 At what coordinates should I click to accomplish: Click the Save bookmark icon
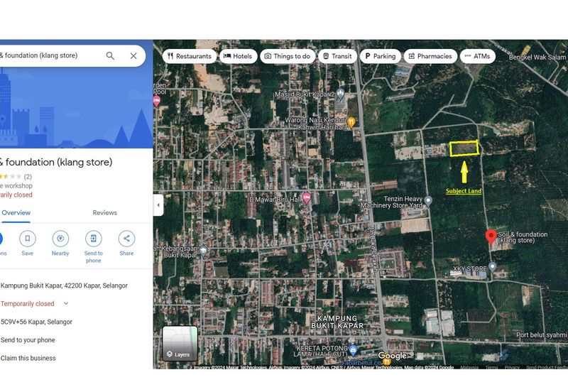[x=27, y=239]
